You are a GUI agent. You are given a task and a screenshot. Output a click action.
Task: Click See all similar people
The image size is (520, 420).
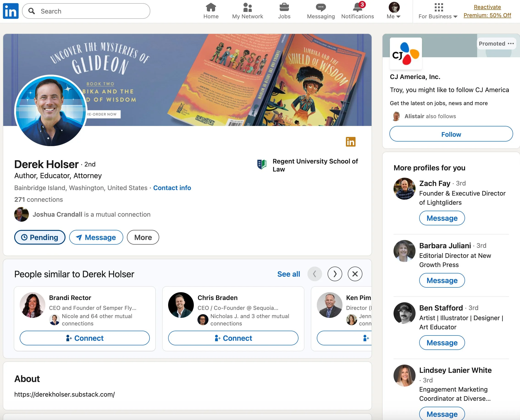pos(288,274)
